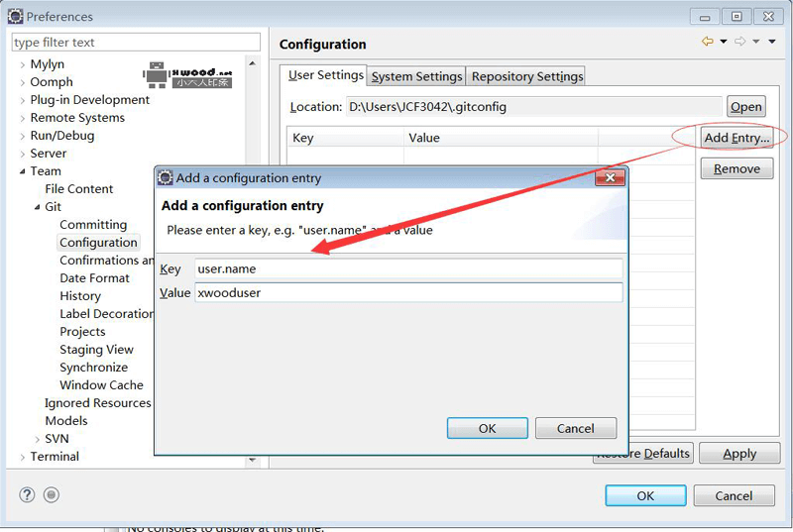
Task: Minimize the Preferences window
Action: click(705, 16)
